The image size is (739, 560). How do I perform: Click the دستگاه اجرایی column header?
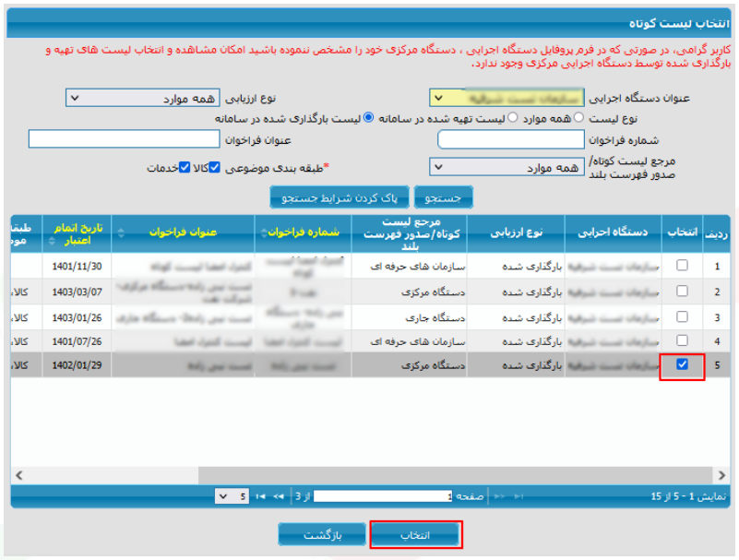pos(613,232)
